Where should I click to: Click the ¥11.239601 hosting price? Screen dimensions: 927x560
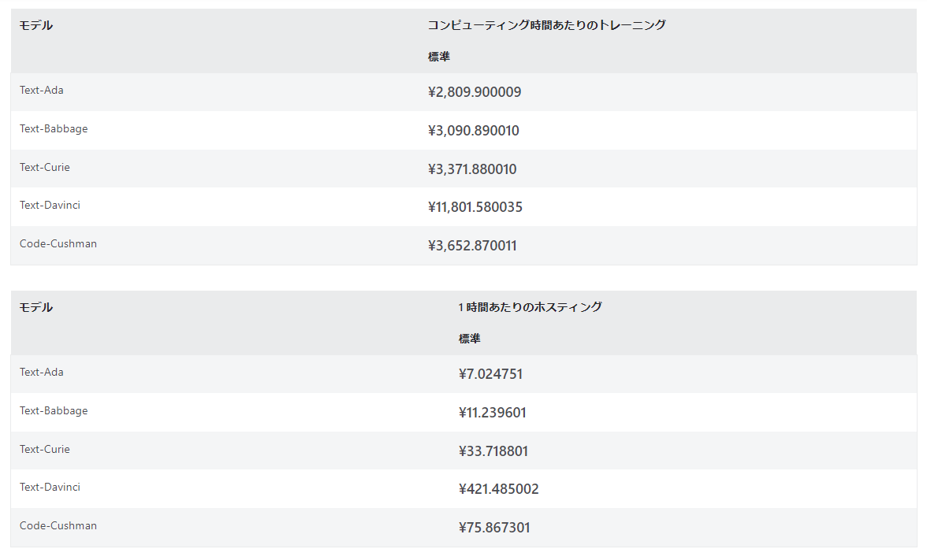[x=493, y=413]
